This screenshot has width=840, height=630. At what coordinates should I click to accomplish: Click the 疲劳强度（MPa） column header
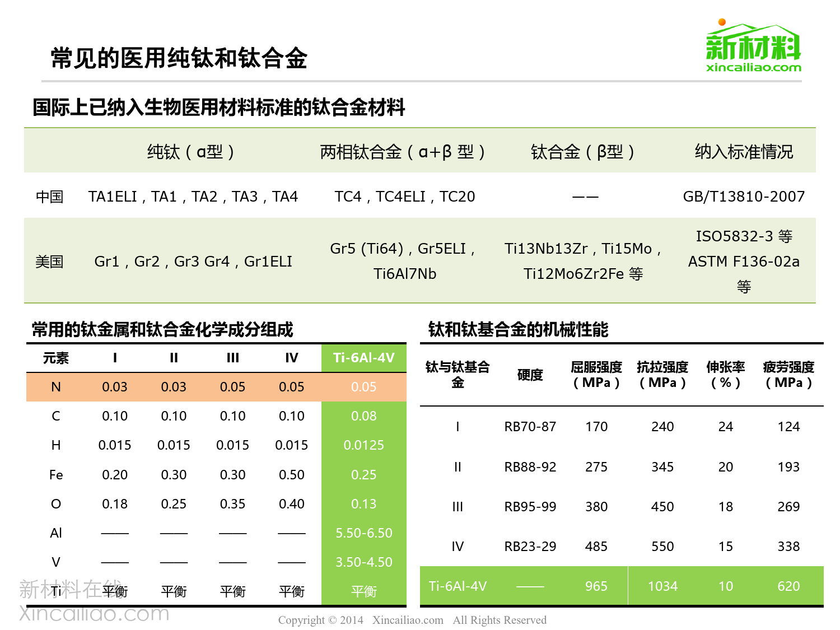788,375
